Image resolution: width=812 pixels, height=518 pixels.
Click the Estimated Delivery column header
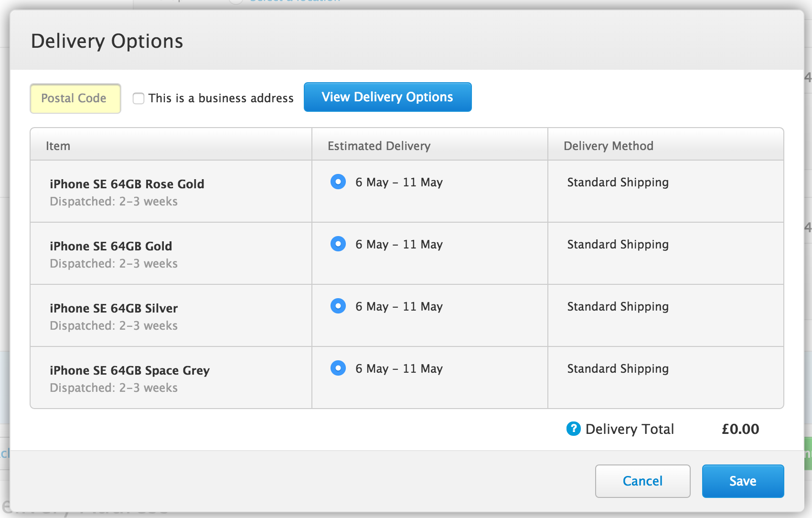pyautogui.click(x=379, y=146)
